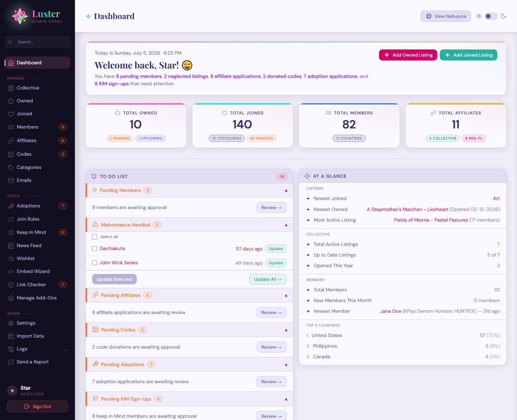Click the Settings gear icon
The width and height of the screenshot is (517, 420).
(x=11, y=323)
